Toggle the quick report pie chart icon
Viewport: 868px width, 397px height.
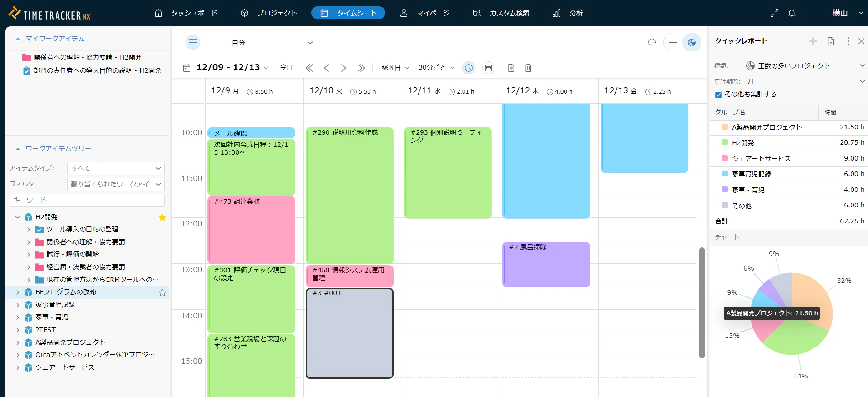click(691, 42)
